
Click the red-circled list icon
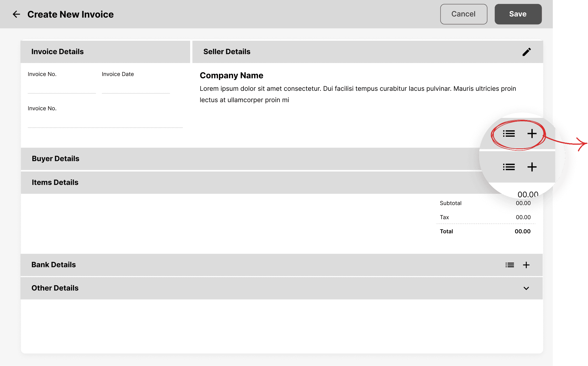tap(509, 134)
